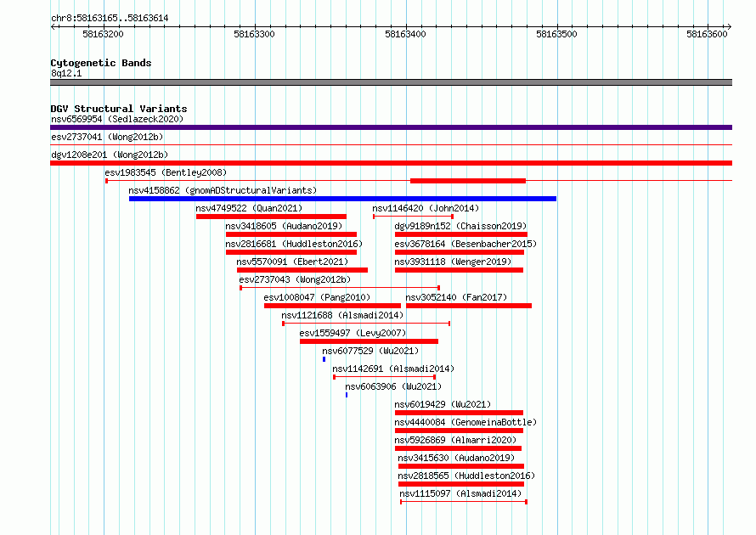Open nsv1142691 (Alsmadi2014) variant
756x535 pixels.
coord(393,369)
